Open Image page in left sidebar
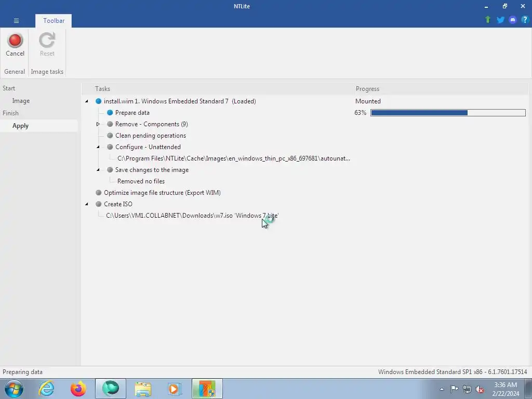This screenshot has height=399, width=532. pyautogui.click(x=21, y=101)
